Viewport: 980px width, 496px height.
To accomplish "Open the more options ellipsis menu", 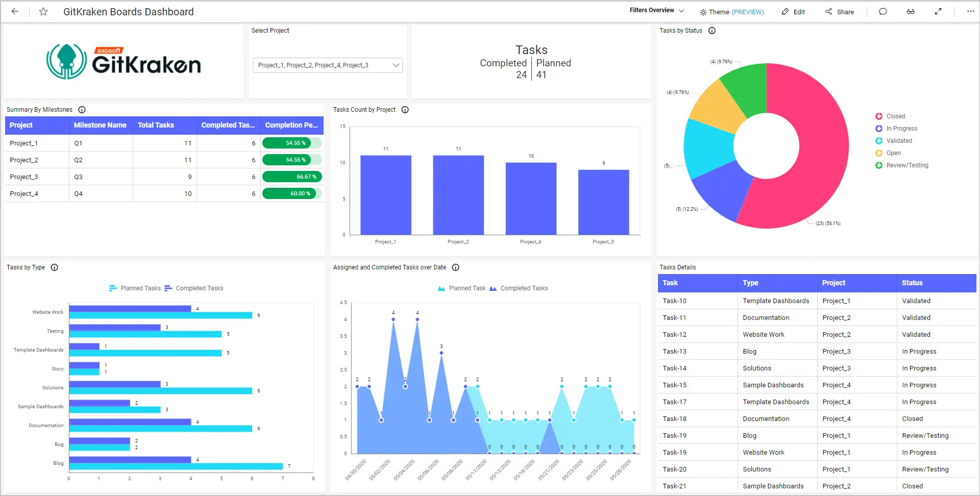I will point(970,11).
